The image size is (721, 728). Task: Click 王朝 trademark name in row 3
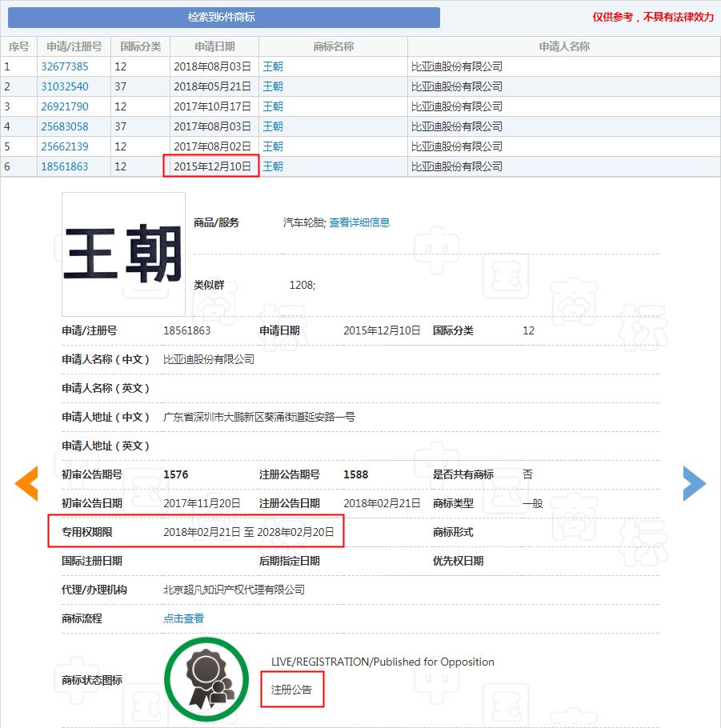[x=273, y=106]
